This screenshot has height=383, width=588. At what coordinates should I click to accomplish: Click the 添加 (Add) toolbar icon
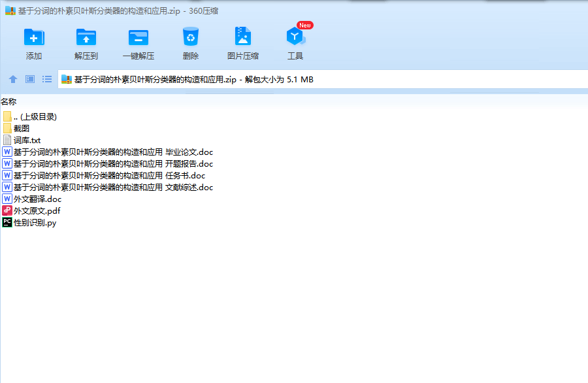coord(34,37)
